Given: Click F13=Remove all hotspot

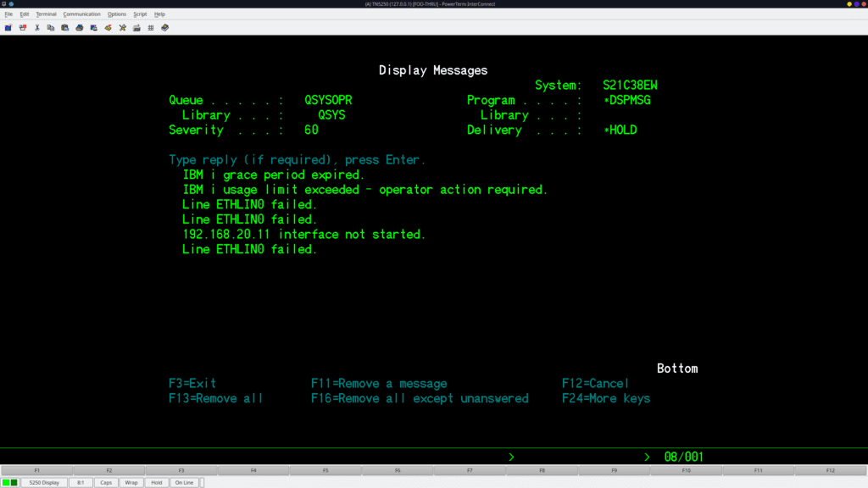Looking at the screenshot, I should [216, 398].
